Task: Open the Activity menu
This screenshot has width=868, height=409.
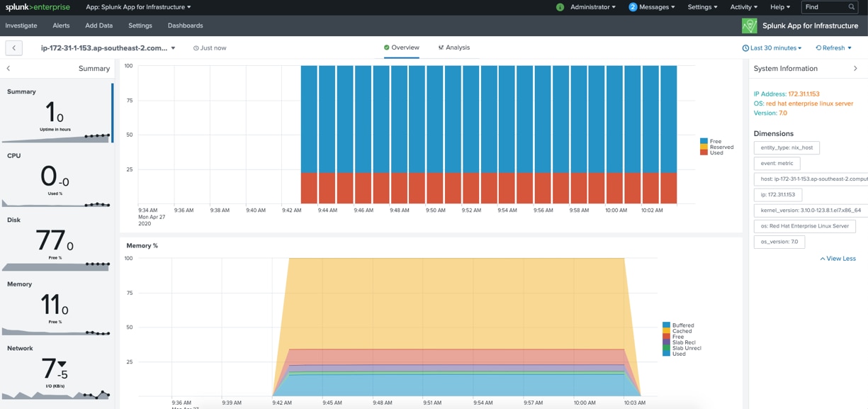Action: tap(743, 7)
